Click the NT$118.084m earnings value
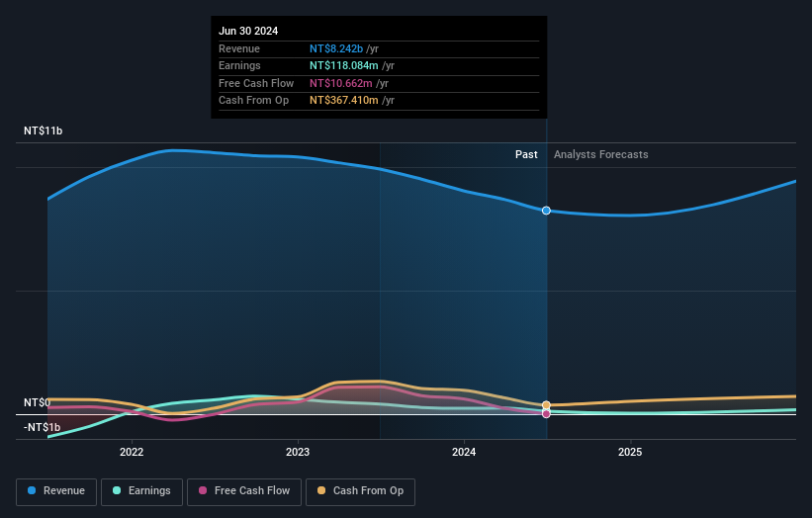 tap(344, 65)
